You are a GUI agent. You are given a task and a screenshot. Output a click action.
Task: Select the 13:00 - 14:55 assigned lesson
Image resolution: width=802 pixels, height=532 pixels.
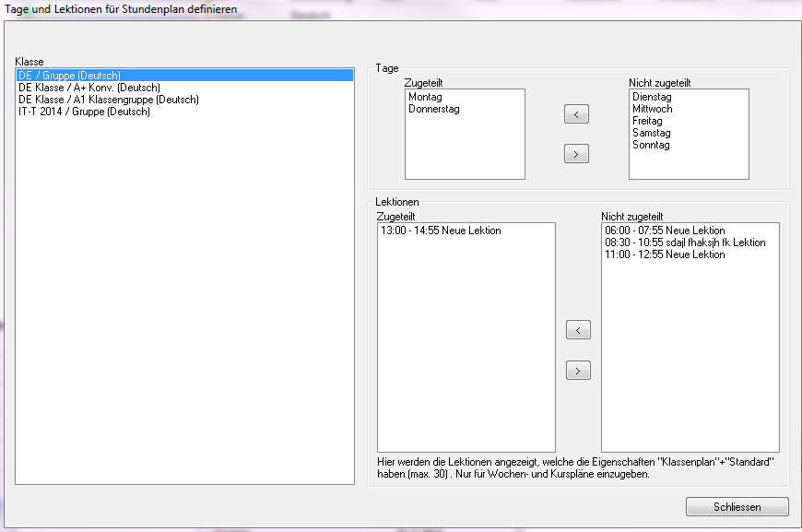(x=441, y=231)
